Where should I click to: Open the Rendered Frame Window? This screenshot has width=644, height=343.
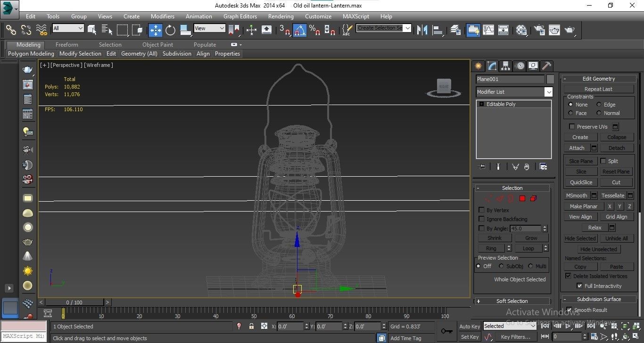point(554,30)
